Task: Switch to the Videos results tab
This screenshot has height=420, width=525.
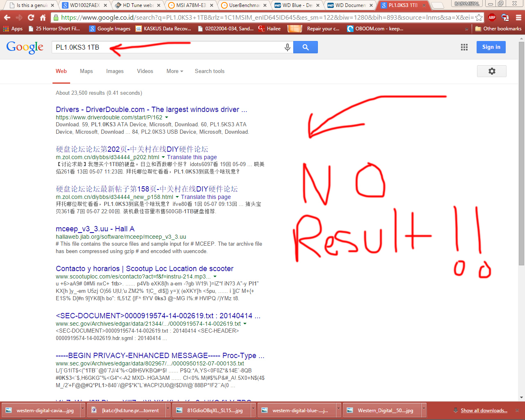Action: 145,71
